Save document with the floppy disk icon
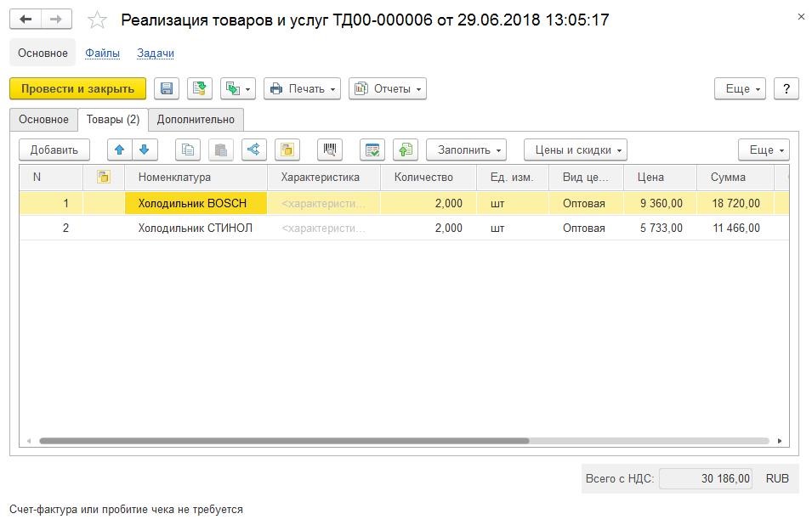 pos(167,88)
